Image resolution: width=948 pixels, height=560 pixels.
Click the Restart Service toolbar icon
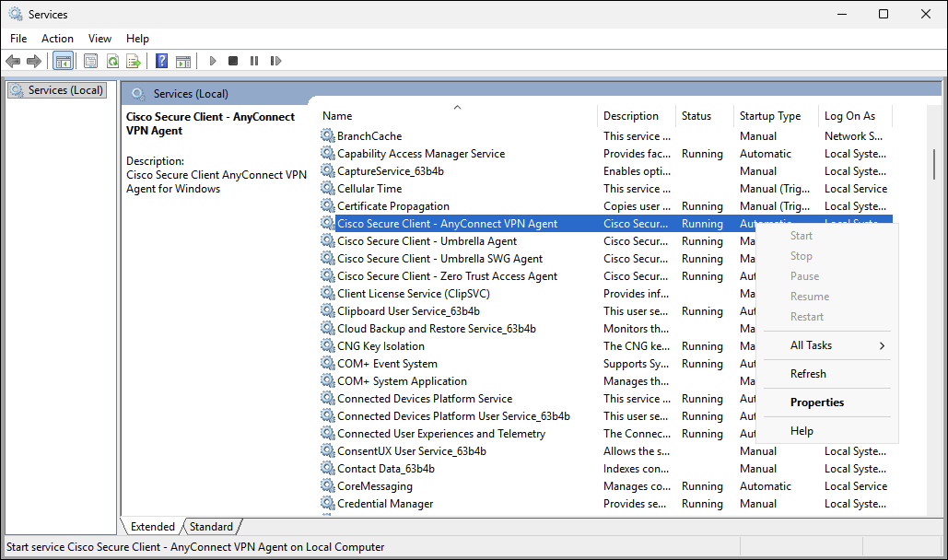[x=275, y=61]
